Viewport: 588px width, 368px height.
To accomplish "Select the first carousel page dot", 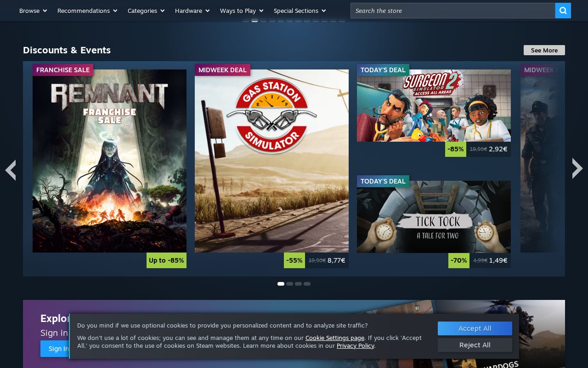I will point(281,284).
